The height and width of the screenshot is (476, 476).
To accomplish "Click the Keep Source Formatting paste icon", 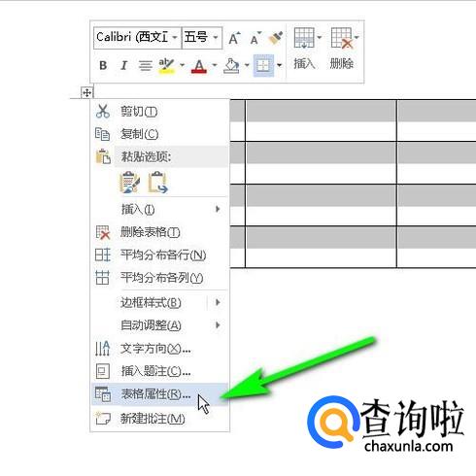I will coord(130,183).
